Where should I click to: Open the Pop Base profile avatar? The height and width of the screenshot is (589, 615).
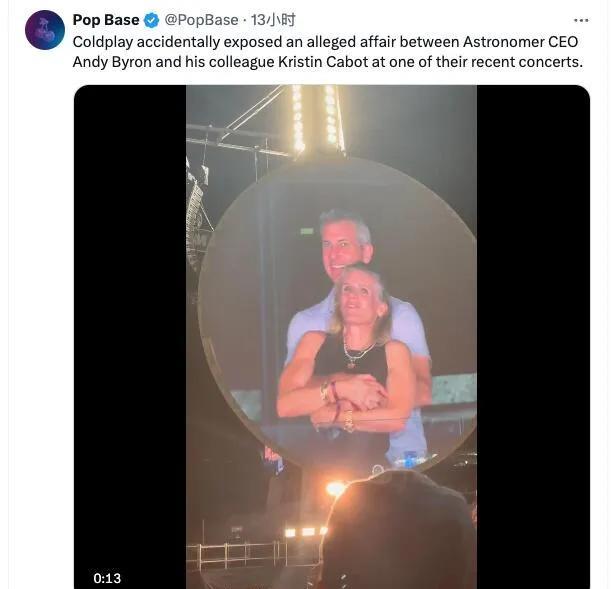pos(44,30)
